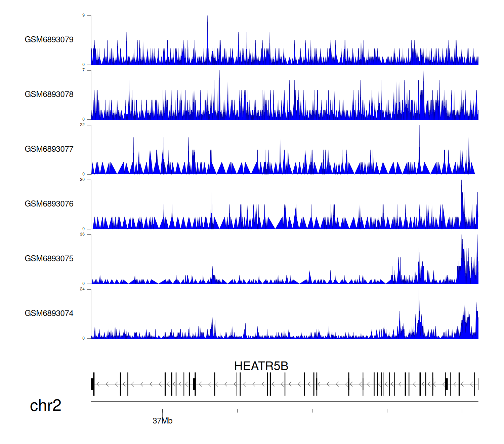The image size is (504, 444).
Task: Click the GSM6893075 sample label
Action: click(x=49, y=259)
